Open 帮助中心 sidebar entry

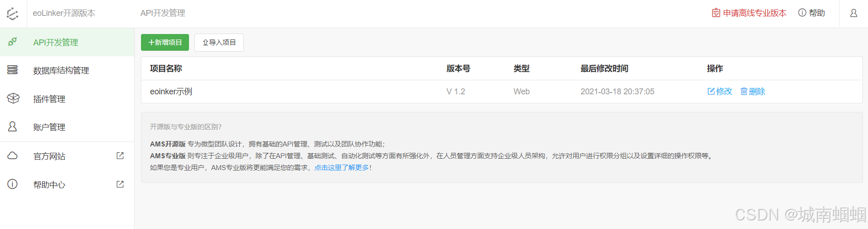pyautogui.click(x=67, y=185)
